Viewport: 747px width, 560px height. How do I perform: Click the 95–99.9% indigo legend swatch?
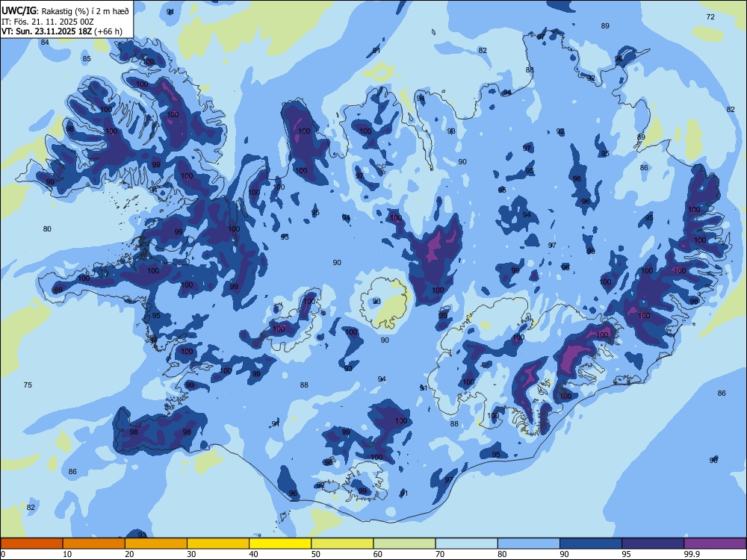tap(653, 544)
